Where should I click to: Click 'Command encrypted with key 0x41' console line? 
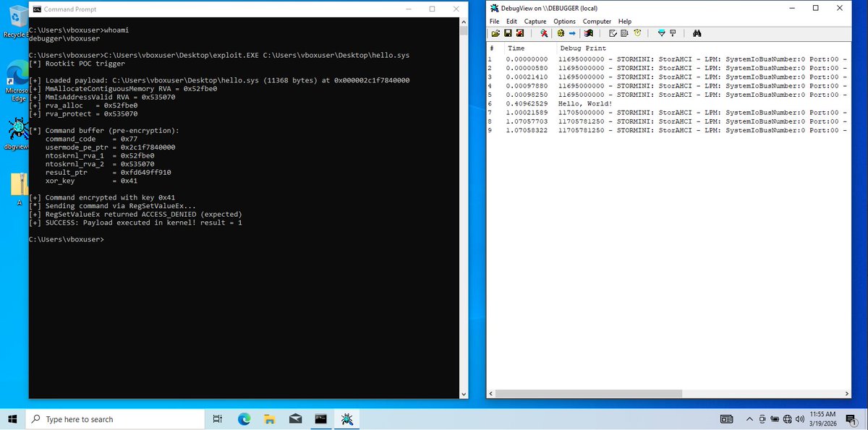coord(102,197)
